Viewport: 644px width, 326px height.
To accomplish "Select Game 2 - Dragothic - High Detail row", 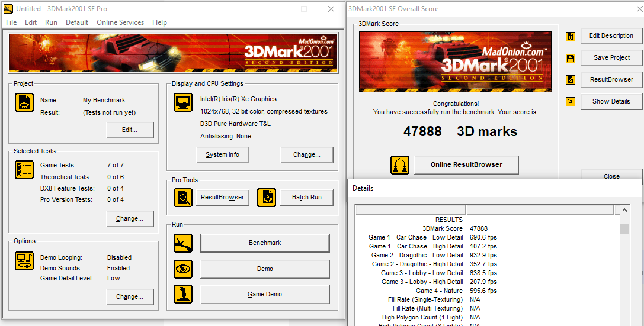I will [488, 264].
